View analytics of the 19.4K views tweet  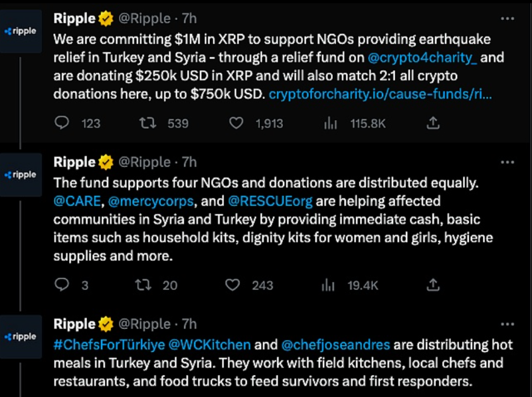[328, 285]
